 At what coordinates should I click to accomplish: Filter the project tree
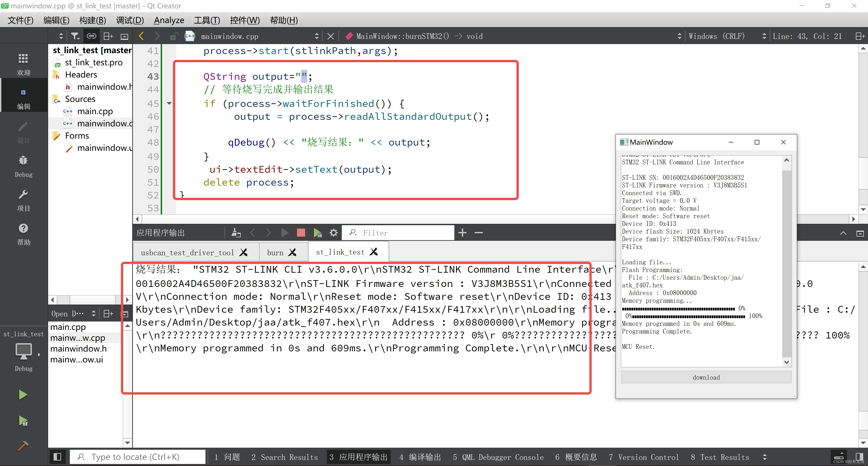[x=75, y=36]
